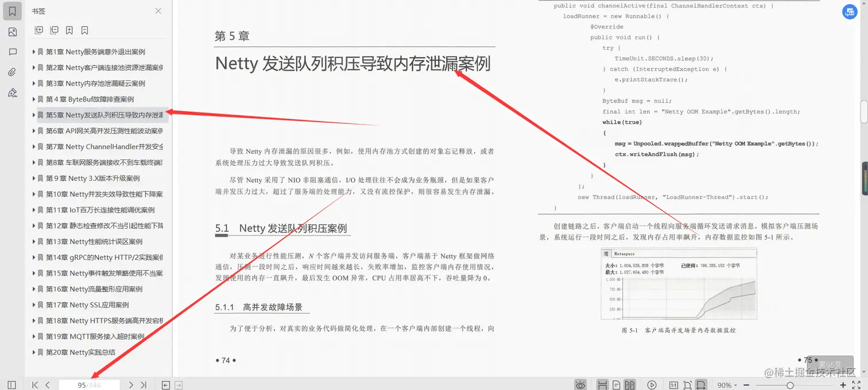This screenshot has width=868, height=390.
Task: Select the 书签 bookmarks panel header
Action: [38, 10]
